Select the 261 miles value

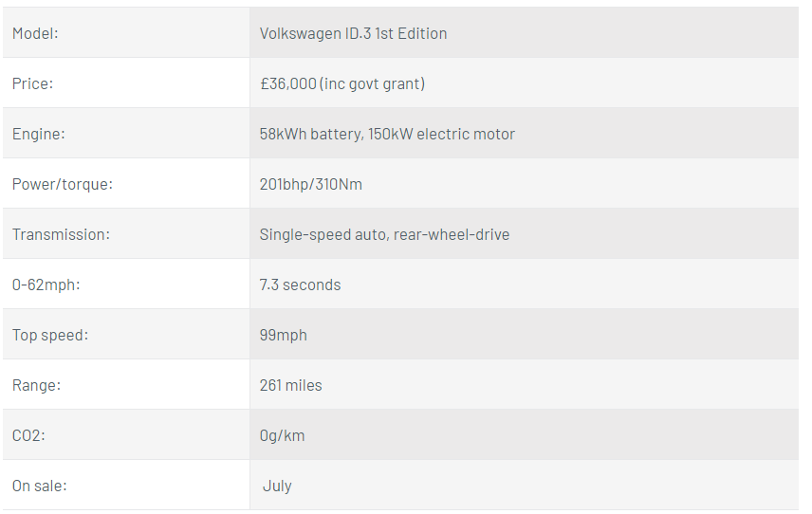[x=290, y=385]
